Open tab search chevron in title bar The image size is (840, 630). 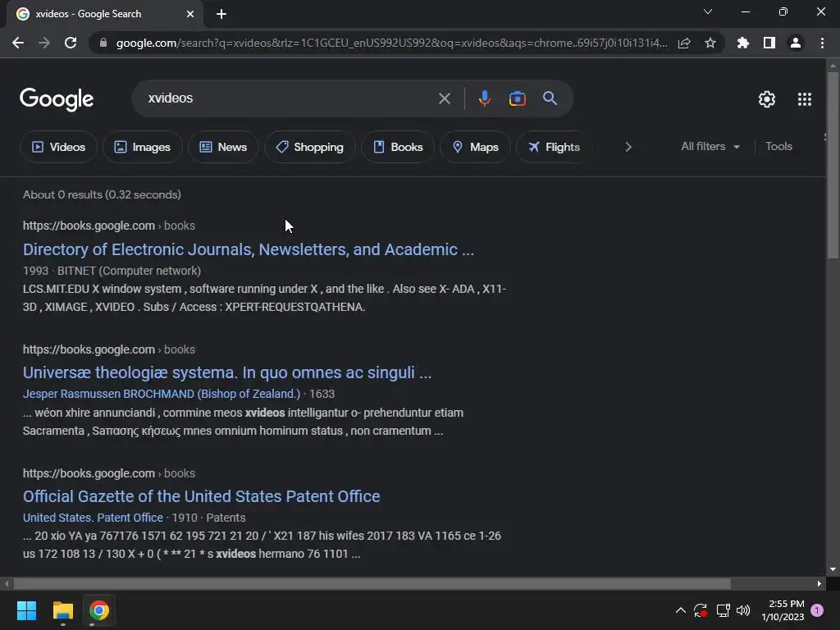tap(708, 11)
